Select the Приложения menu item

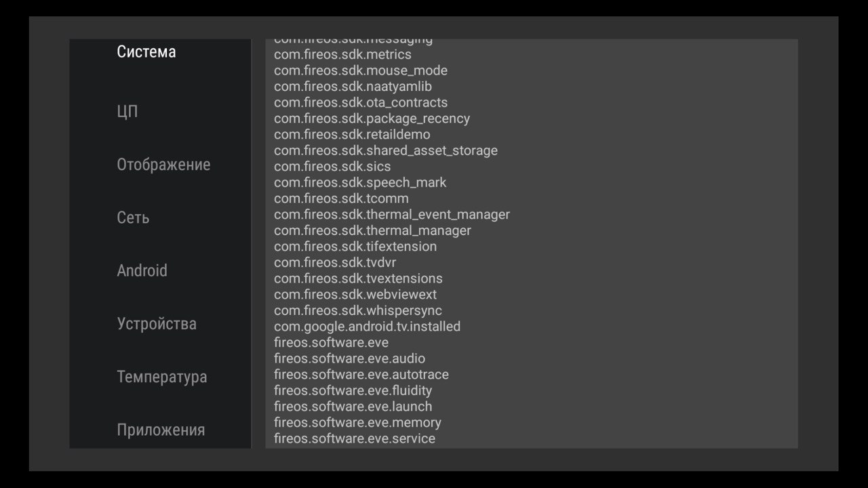coord(161,430)
